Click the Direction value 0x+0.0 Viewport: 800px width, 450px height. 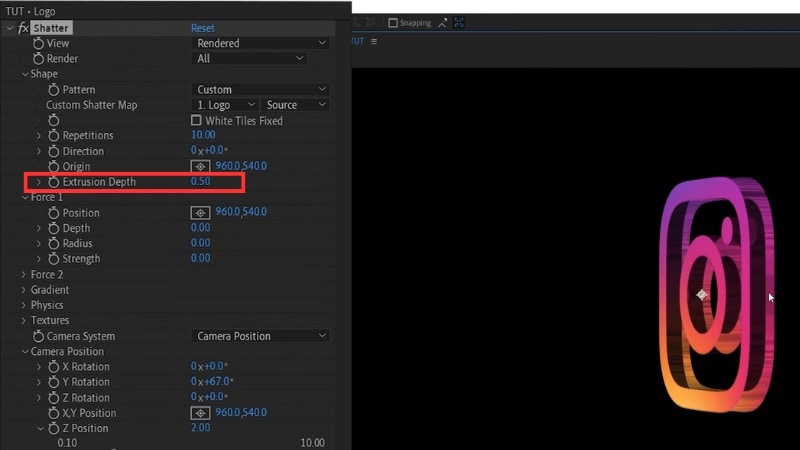coord(209,150)
